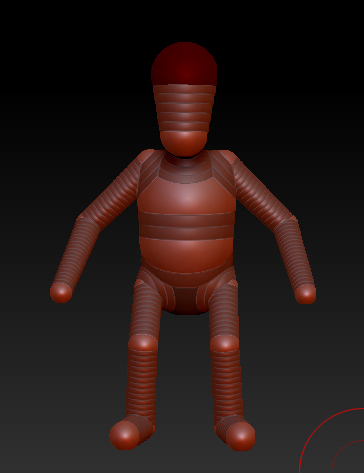364x473 pixels.
Task: Select the dark red head-top ZSphere
Action: 184,63
